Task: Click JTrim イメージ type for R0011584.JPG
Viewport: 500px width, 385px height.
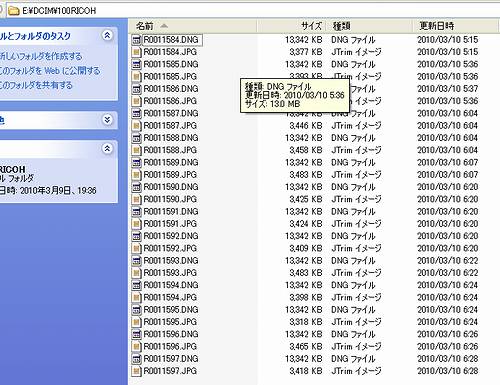Action: click(x=356, y=52)
